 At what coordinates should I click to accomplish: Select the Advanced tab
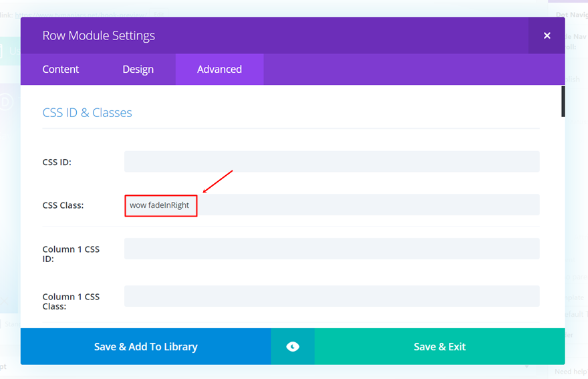219,70
